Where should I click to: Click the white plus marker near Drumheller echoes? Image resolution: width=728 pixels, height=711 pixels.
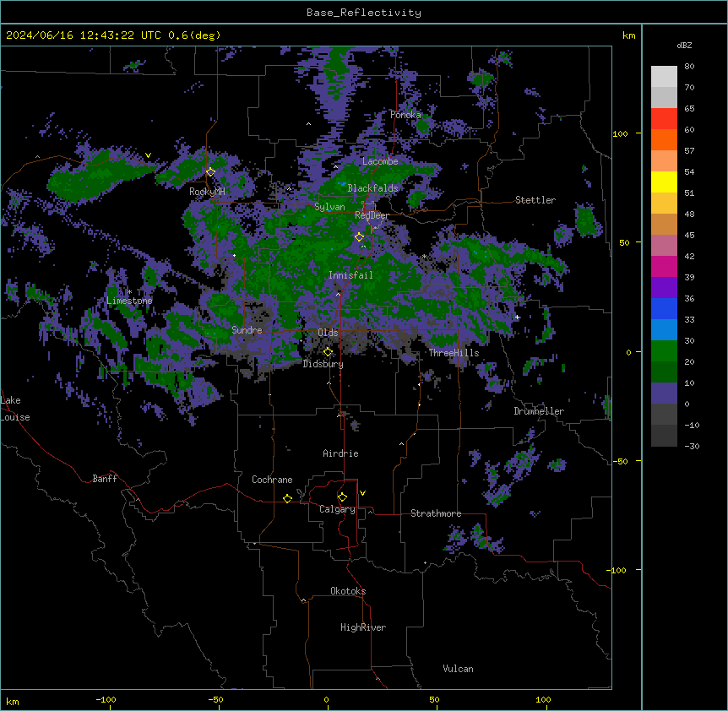[517, 317]
